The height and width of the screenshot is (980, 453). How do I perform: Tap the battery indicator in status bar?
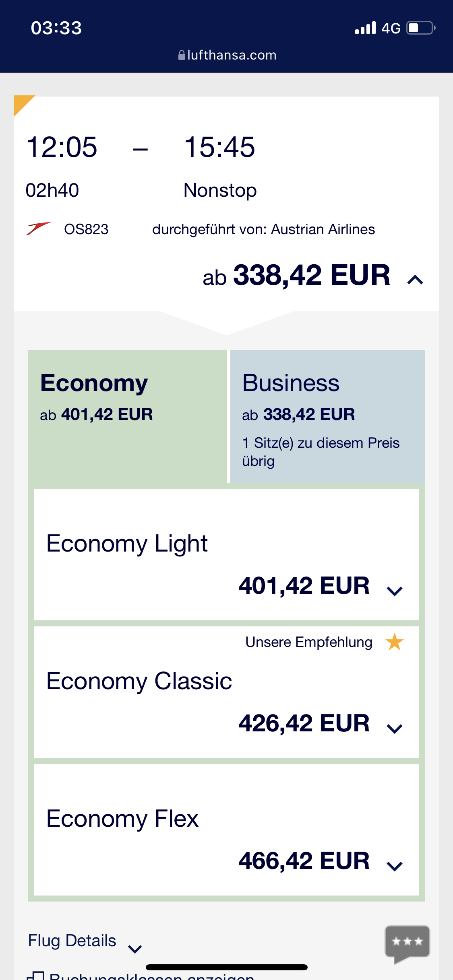point(420,28)
